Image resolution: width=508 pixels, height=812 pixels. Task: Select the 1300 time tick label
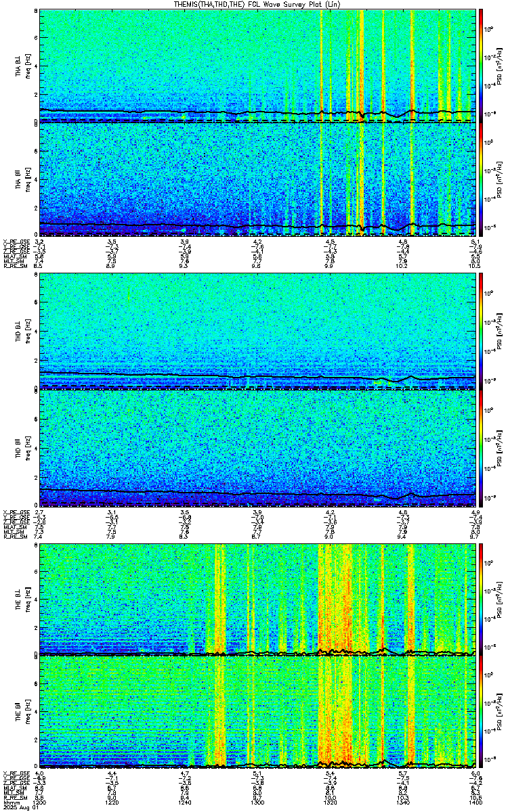click(x=257, y=802)
